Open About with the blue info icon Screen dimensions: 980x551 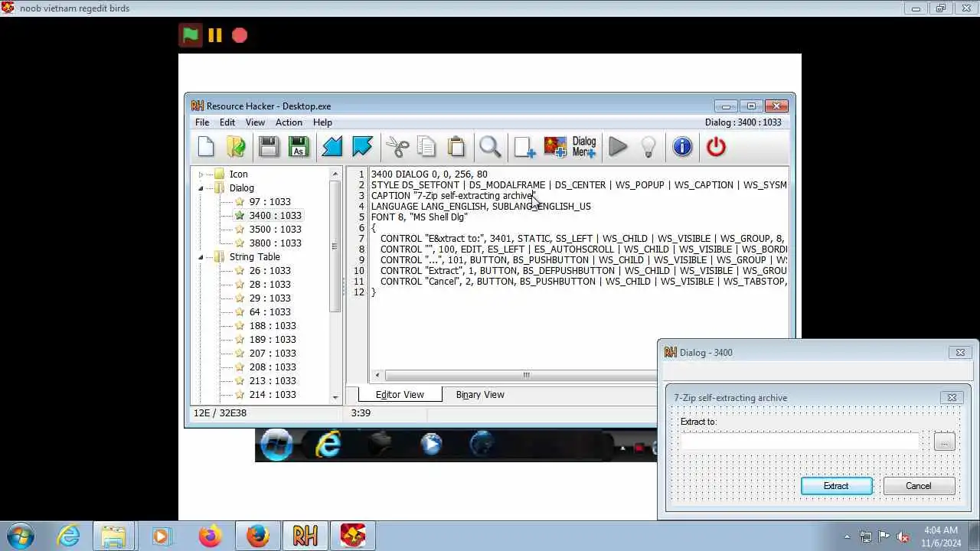point(682,147)
